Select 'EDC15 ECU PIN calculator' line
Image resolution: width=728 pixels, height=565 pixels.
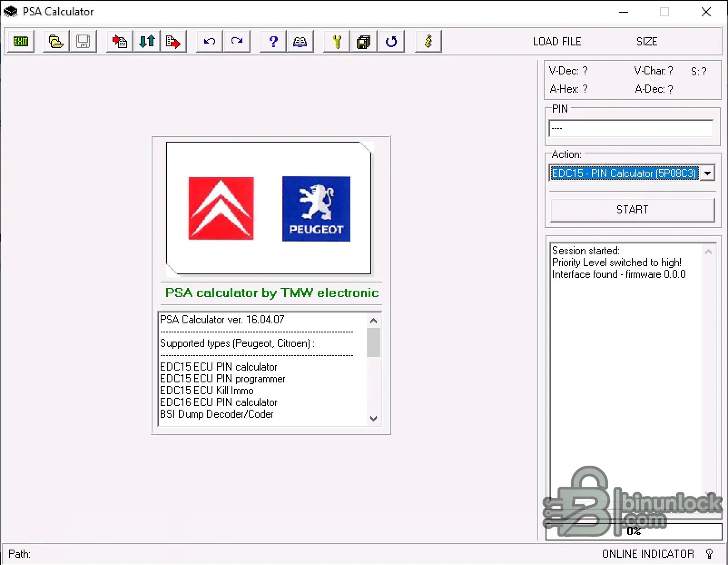[219, 367]
